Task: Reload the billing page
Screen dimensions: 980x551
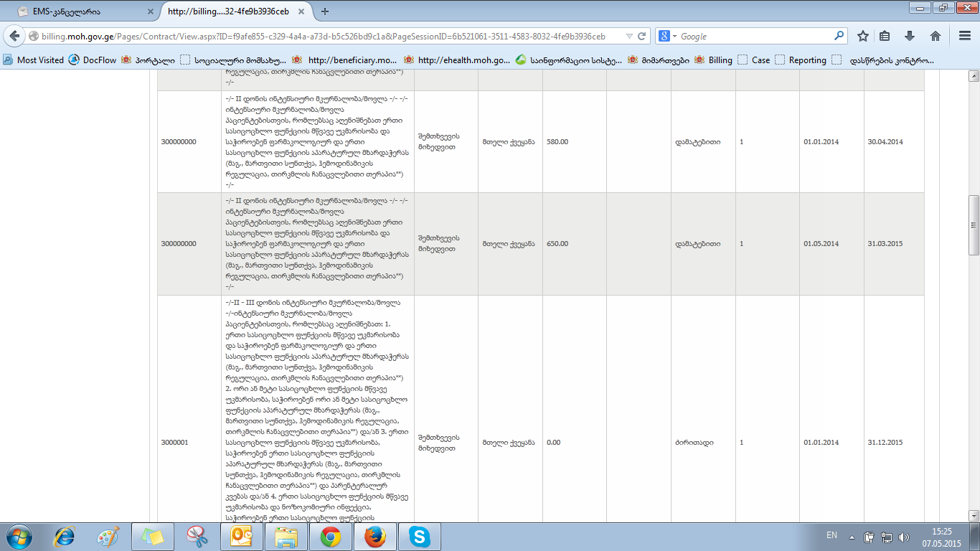Action: [x=642, y=36]
